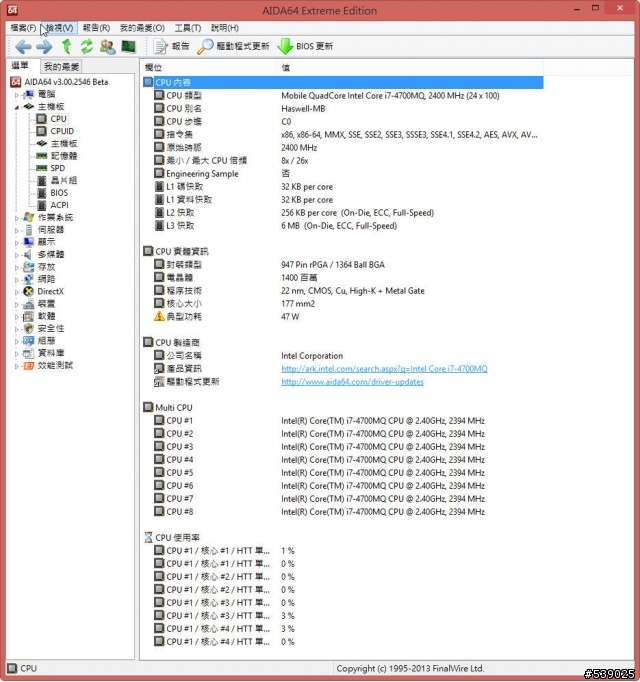Select the 程序技術 22 nm row
Screen dimensions: 640x682
(343, 291)
